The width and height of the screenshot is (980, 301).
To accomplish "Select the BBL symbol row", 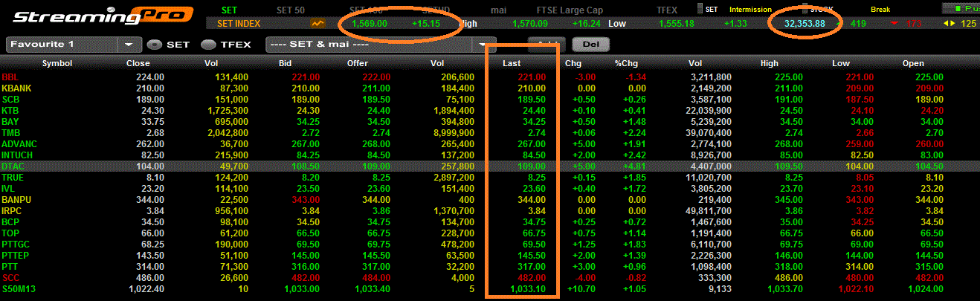I will [490, 77].
